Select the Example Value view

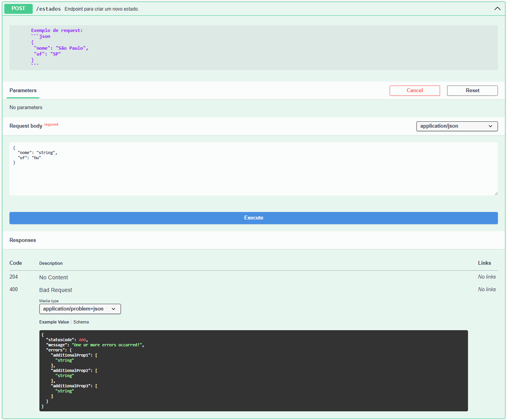pyautogui.click(x=54, y=322)
